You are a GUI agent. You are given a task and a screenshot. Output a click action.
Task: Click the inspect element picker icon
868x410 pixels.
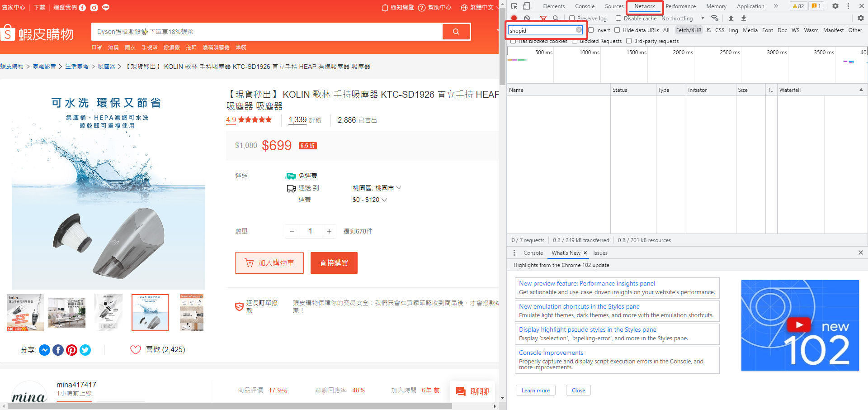point(514,6)
